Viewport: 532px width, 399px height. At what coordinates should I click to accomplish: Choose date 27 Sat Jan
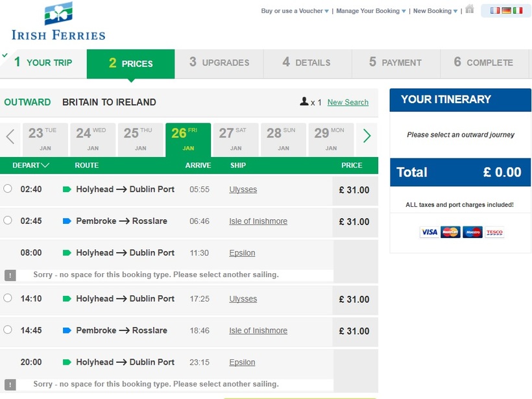pos(236,139)
